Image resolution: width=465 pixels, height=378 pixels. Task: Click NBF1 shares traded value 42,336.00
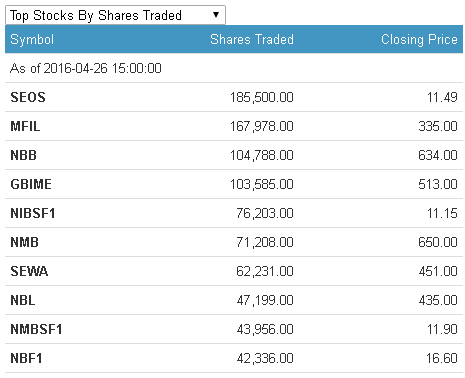pyautogui.click(x=265, y=358)
